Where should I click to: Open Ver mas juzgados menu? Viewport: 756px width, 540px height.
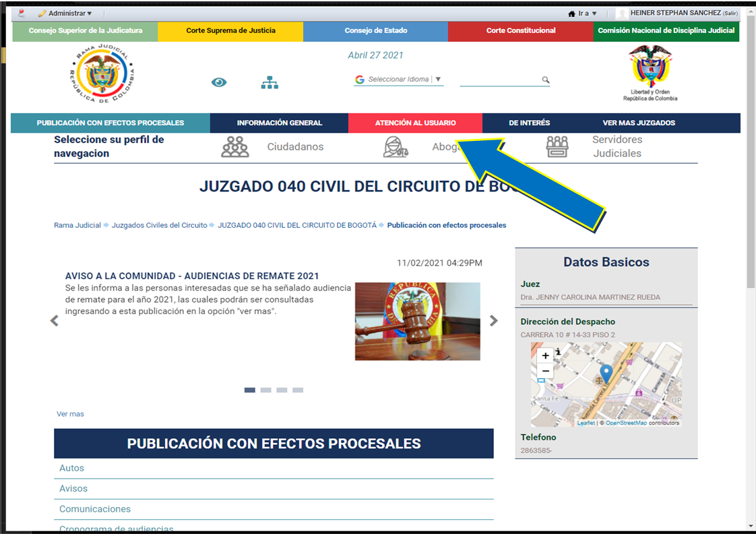638,123
